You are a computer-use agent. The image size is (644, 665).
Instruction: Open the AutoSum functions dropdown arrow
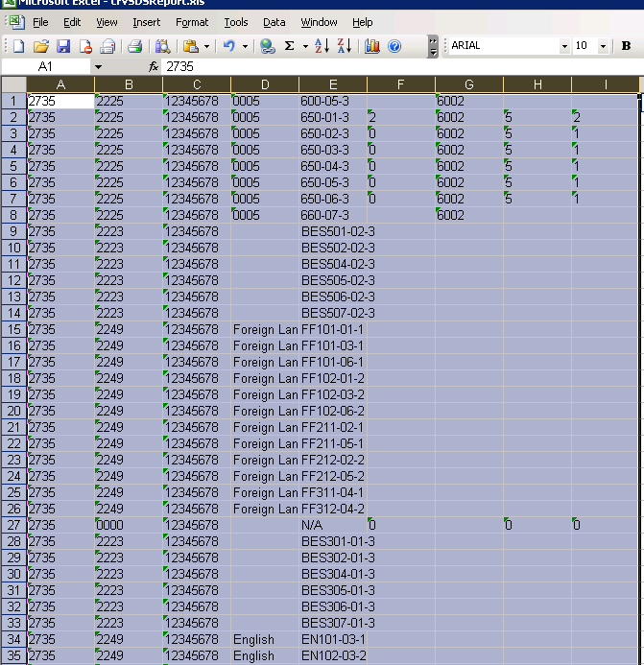[x=305, y=46]
